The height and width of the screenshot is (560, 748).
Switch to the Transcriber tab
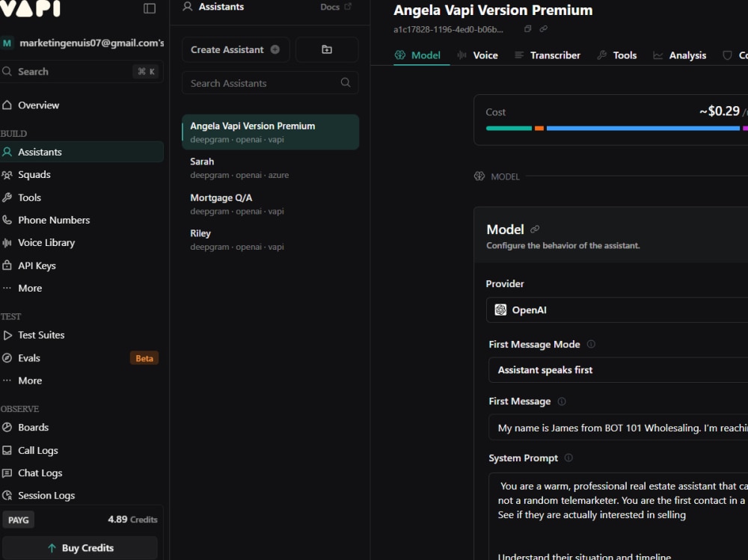(x=548, y=55)
